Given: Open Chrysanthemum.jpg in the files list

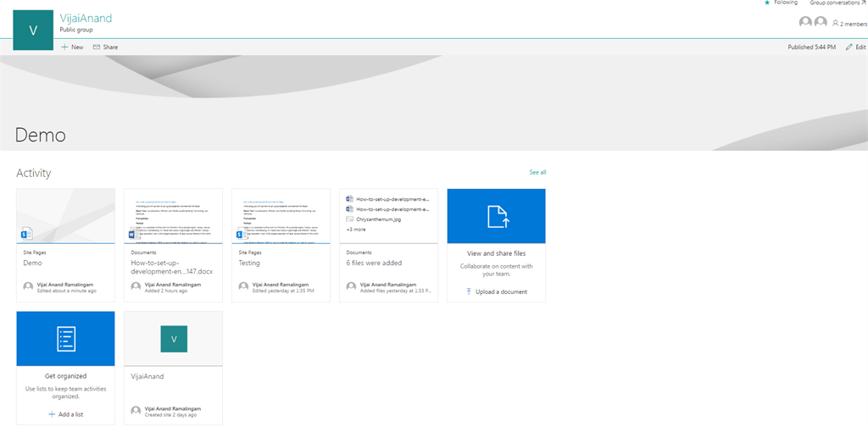Looking at the screenshot, I should [377, 219].
